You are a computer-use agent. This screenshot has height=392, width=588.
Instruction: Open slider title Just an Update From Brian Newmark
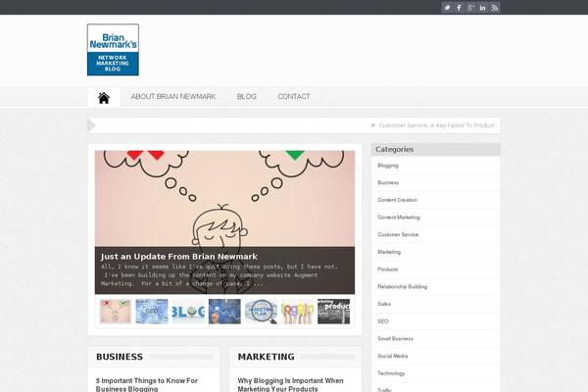coord(179,257)
